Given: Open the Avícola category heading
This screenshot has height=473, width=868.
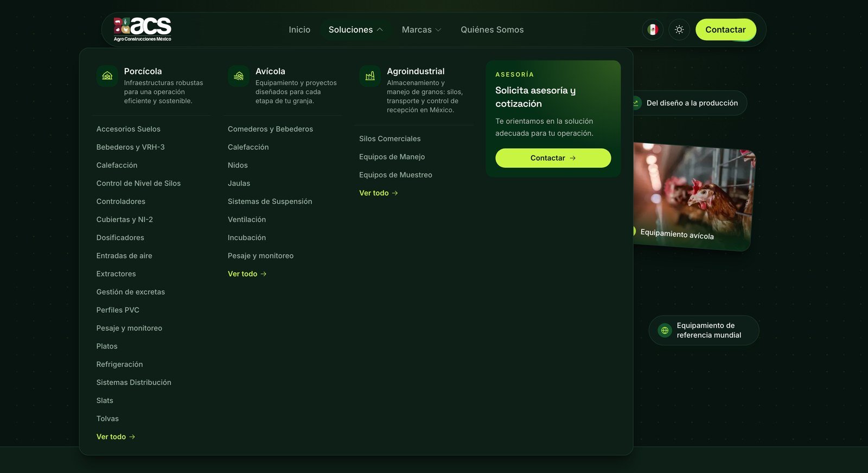Looking at the screenshot, I should point(270,71).
